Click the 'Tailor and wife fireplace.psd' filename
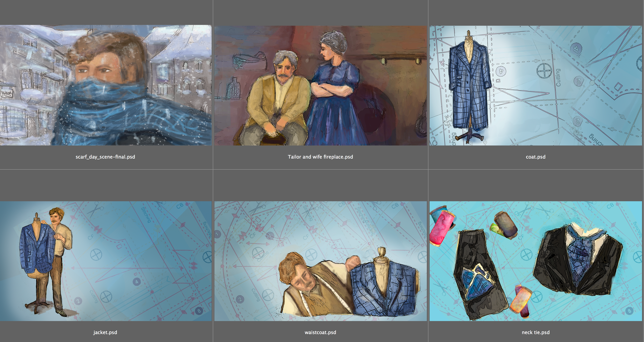Image resolution: width=644 pixels, height=342 pixels. coord(320,157)
